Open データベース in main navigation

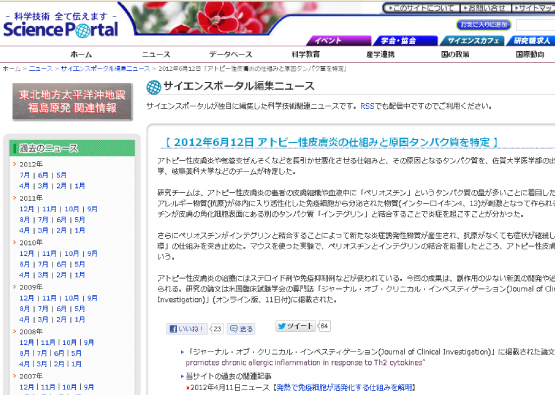230,55
